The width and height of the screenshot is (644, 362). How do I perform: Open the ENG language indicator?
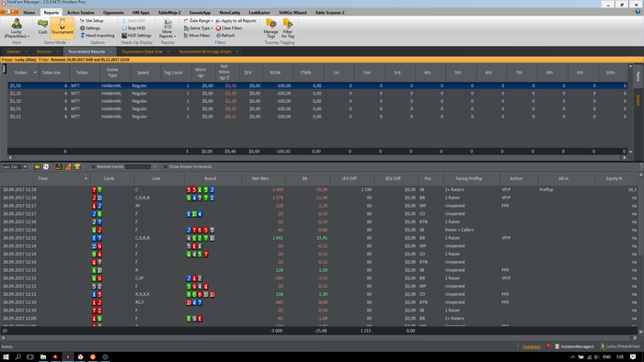(606, 357)
